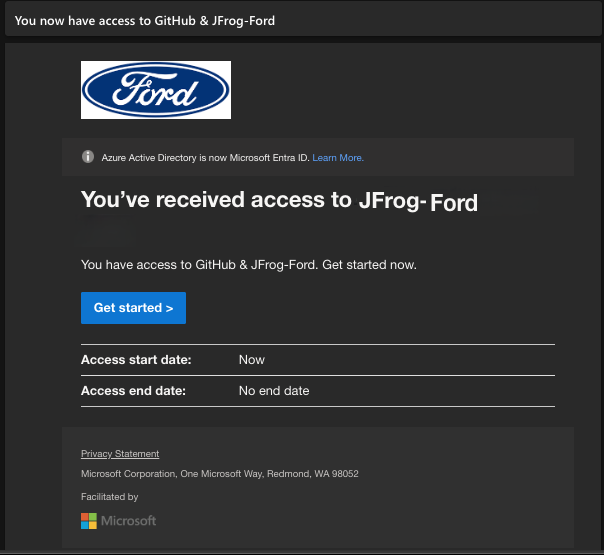The height and width of the screenshot is (555, 604).
Task: Open the Privacy Statement link
Action: (120, 454)
